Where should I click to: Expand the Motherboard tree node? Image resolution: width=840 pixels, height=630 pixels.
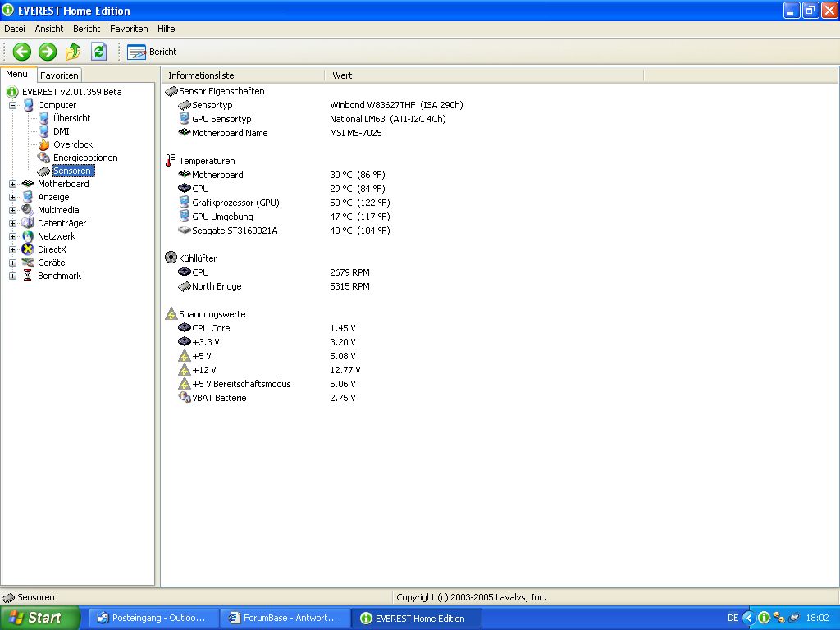(13, 185)
